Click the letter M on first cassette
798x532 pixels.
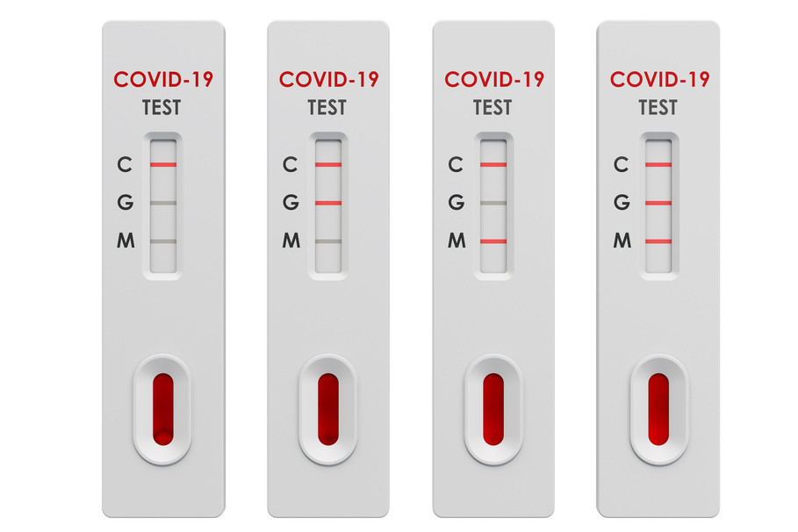coord(126,240)
